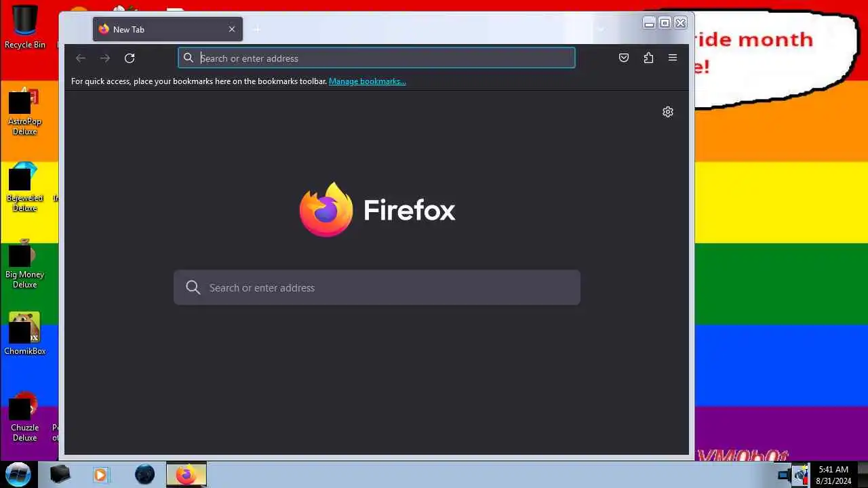
Task: Select the Bejeweled Deluxe desktop shortcut
Action: pyautogui.click(x=25, y=188)
